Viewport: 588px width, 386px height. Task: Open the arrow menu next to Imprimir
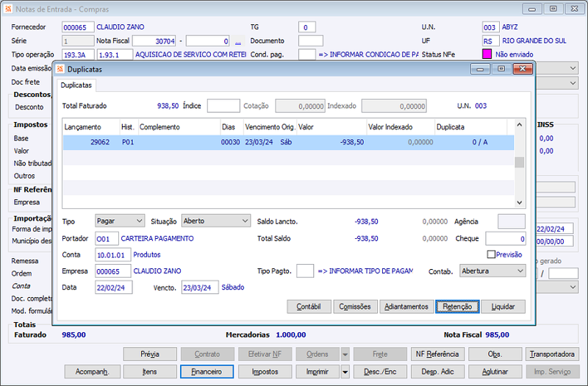(345, 372)
